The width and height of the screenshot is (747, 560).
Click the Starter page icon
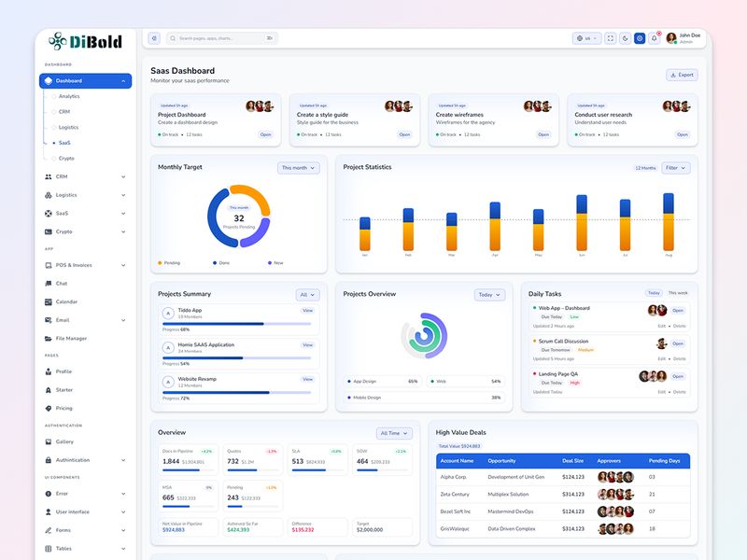(x=49, y=390)
